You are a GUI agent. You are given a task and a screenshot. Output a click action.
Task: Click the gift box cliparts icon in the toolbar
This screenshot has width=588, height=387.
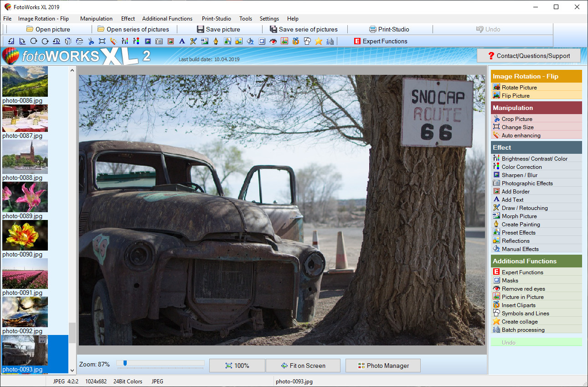point(296,41)
